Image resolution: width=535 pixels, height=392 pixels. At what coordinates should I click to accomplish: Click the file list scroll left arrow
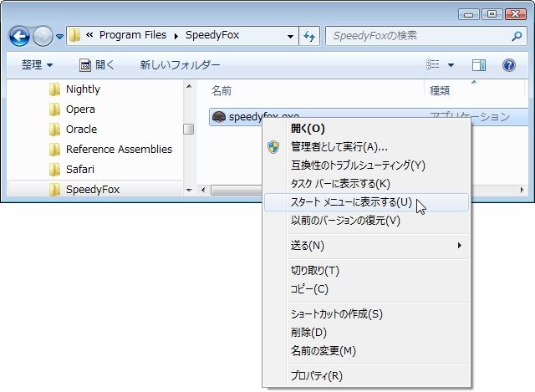(203, 190)
